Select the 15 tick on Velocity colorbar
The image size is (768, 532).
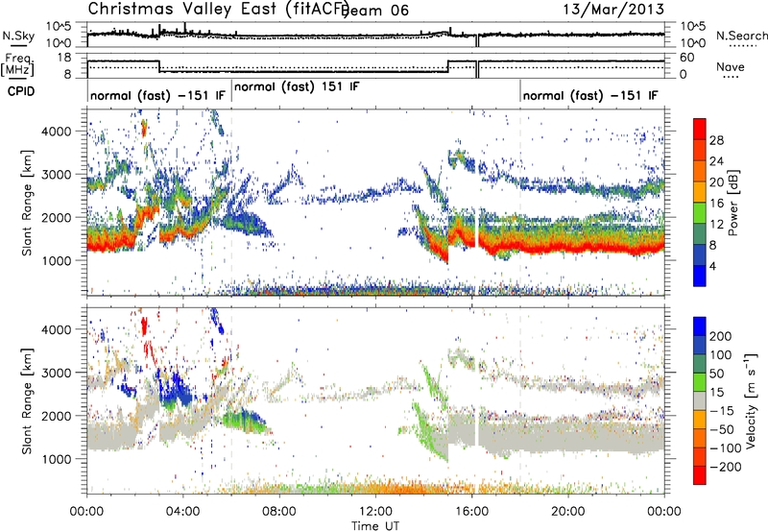[716, 393]
